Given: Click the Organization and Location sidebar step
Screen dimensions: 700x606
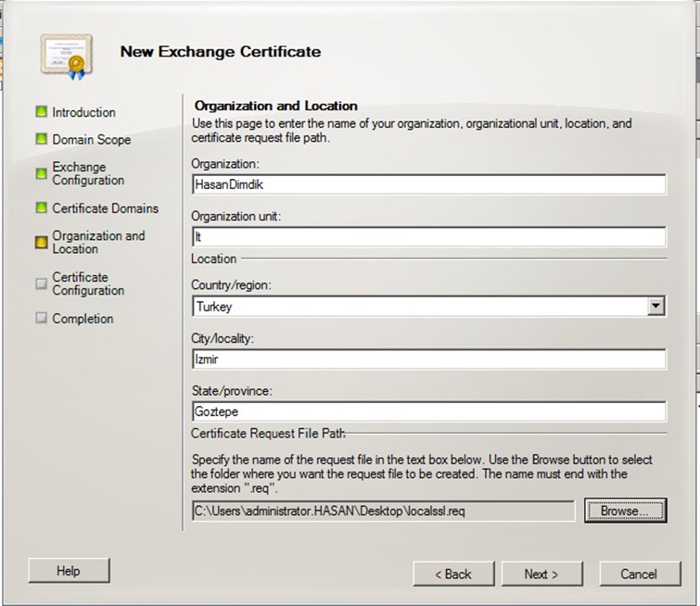Looking at the screenshot, I should pyautogui.click(x=98, y=243).
